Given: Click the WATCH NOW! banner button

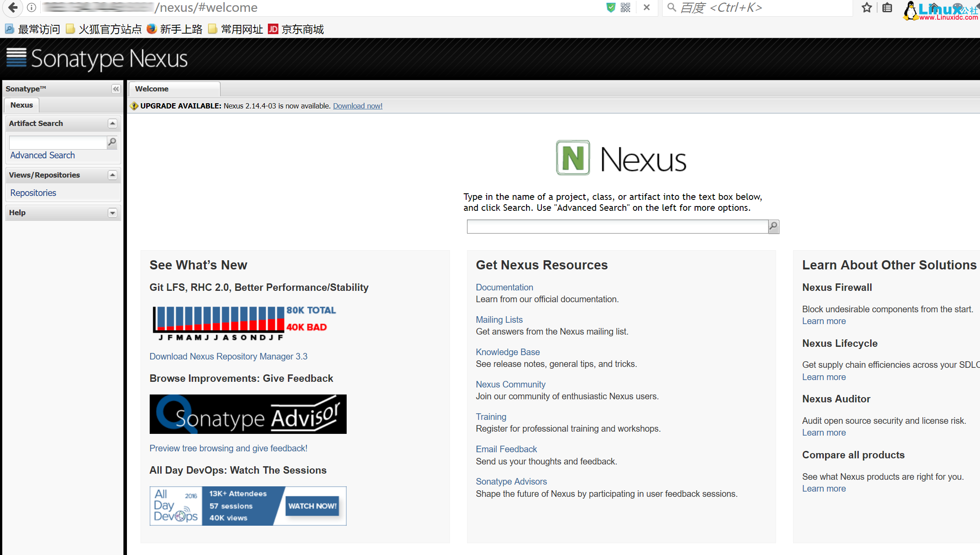Looking at the screenshot, I should point(312,506).
